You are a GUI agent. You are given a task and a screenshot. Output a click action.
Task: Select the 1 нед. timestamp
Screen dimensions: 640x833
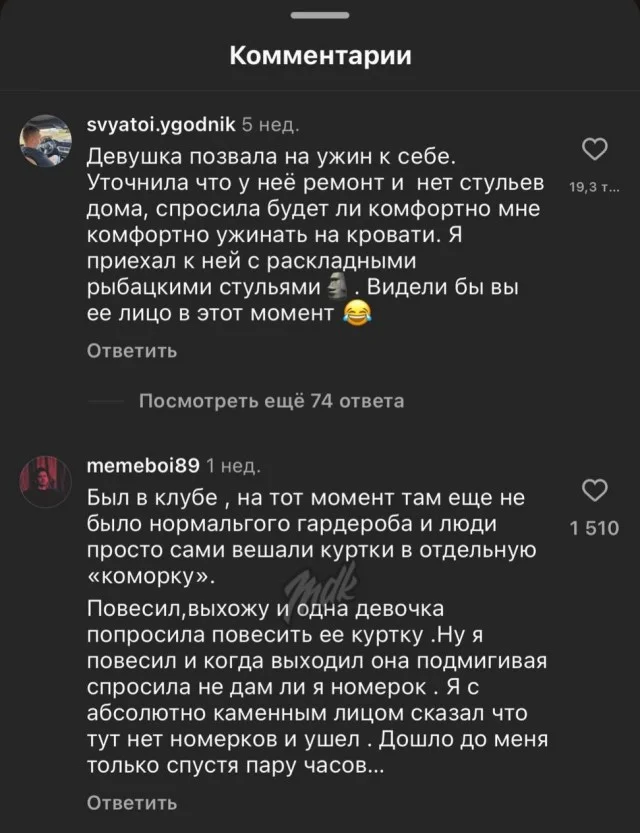click(232, 465)
